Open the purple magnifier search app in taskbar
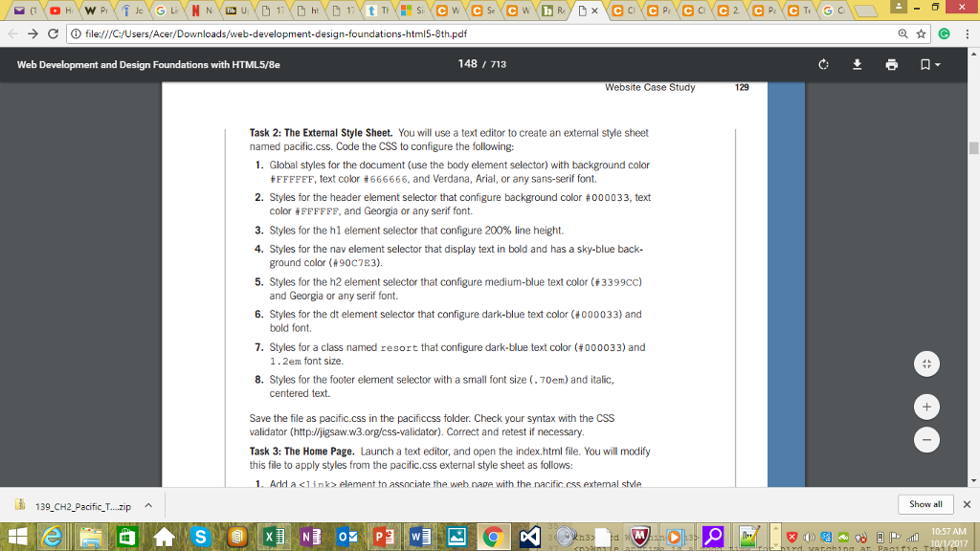Image resolution: width=980 pixels, height=551 pixels. tap(712, 537)
